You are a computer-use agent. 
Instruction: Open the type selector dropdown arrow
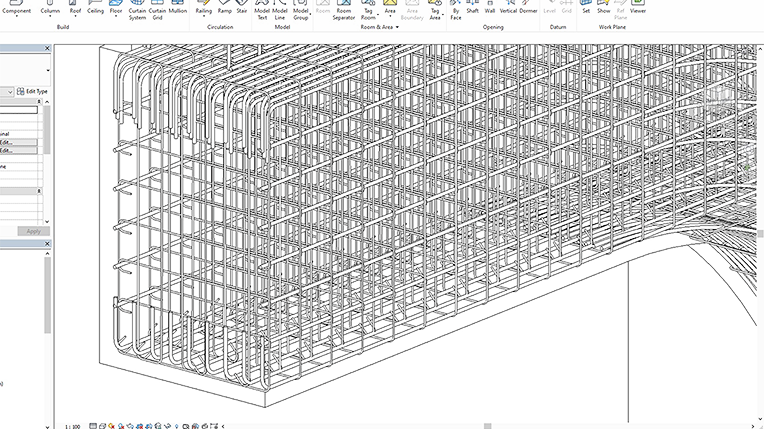48,71
